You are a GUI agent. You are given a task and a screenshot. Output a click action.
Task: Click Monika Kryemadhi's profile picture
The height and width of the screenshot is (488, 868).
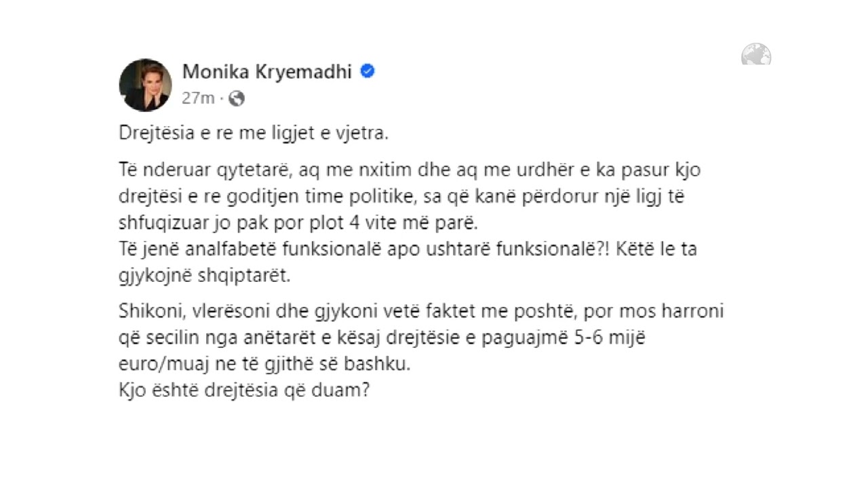145,85
